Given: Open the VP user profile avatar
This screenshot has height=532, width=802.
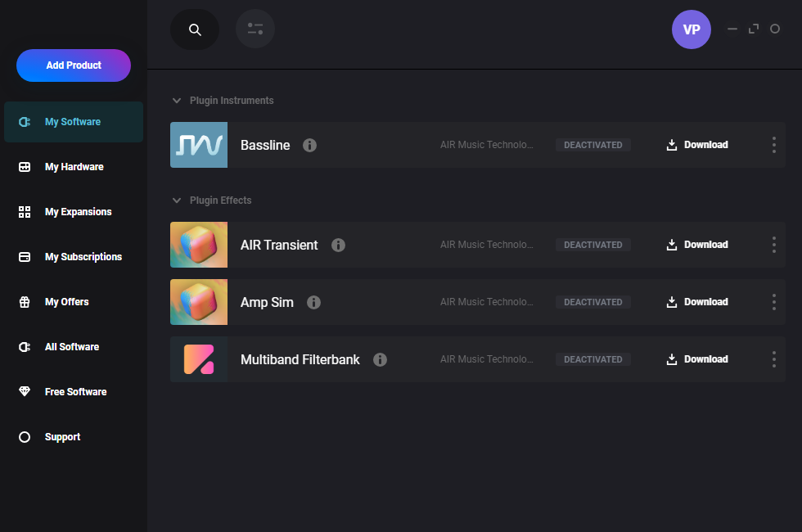Looking at the screenshot, I should (x=692, y=29).
